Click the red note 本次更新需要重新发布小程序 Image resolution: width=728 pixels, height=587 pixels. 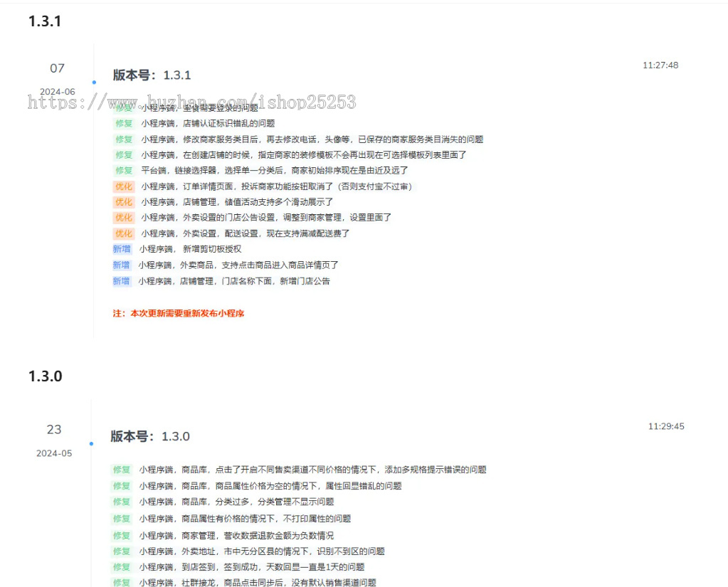pos(179,314)
